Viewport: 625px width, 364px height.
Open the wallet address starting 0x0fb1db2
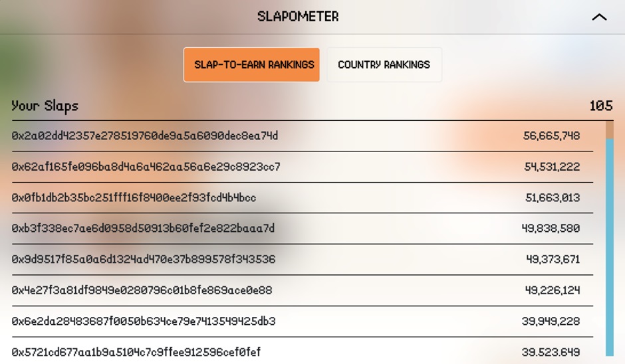(x=134, y=197)
